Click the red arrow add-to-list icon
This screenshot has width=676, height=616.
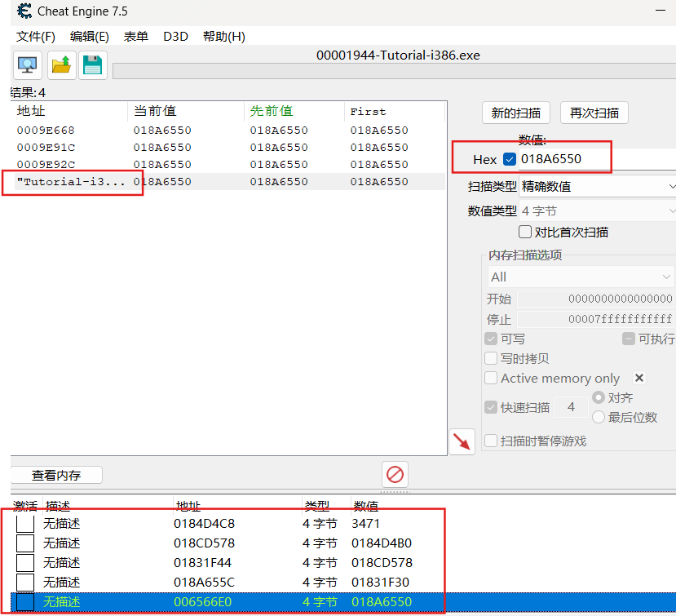[x=462, y=441]
